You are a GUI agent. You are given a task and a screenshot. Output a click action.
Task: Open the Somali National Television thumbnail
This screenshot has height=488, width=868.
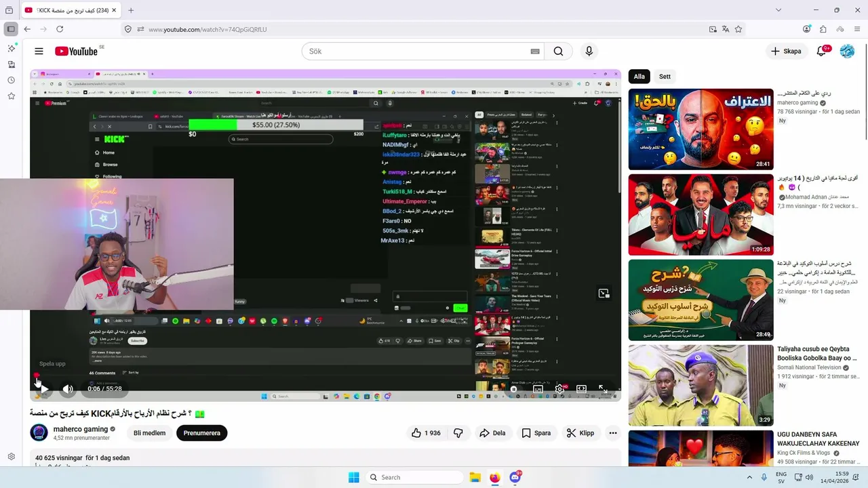701,386
